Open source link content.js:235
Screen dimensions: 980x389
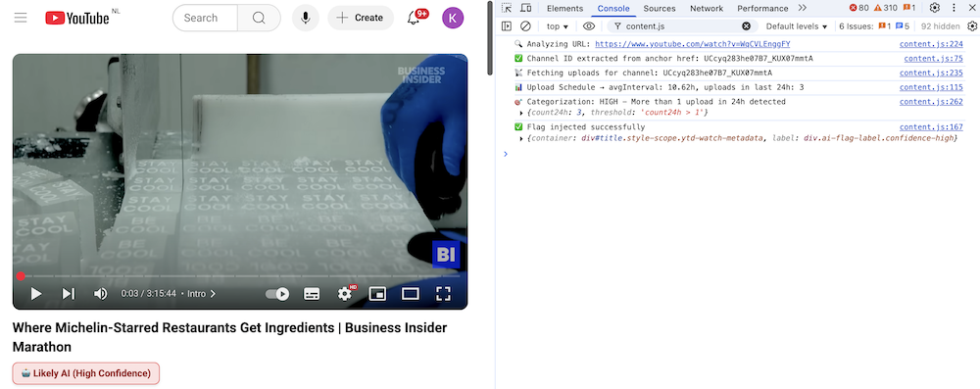931,73
